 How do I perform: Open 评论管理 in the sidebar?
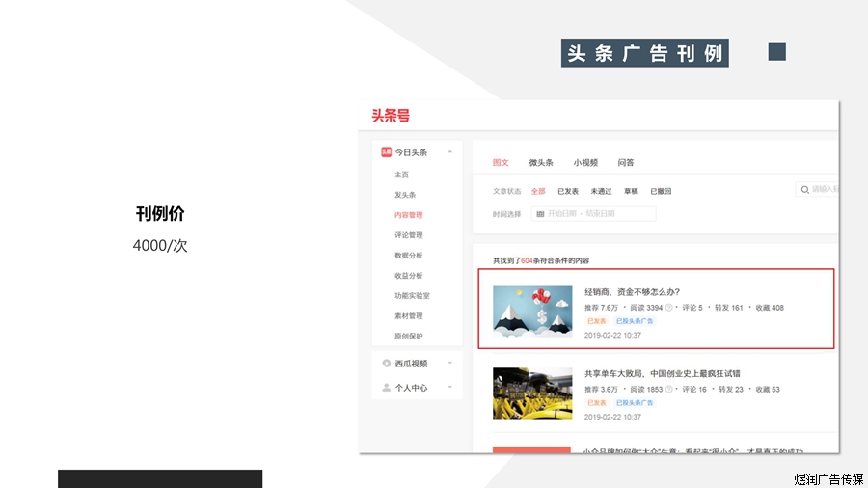(409, 235)
